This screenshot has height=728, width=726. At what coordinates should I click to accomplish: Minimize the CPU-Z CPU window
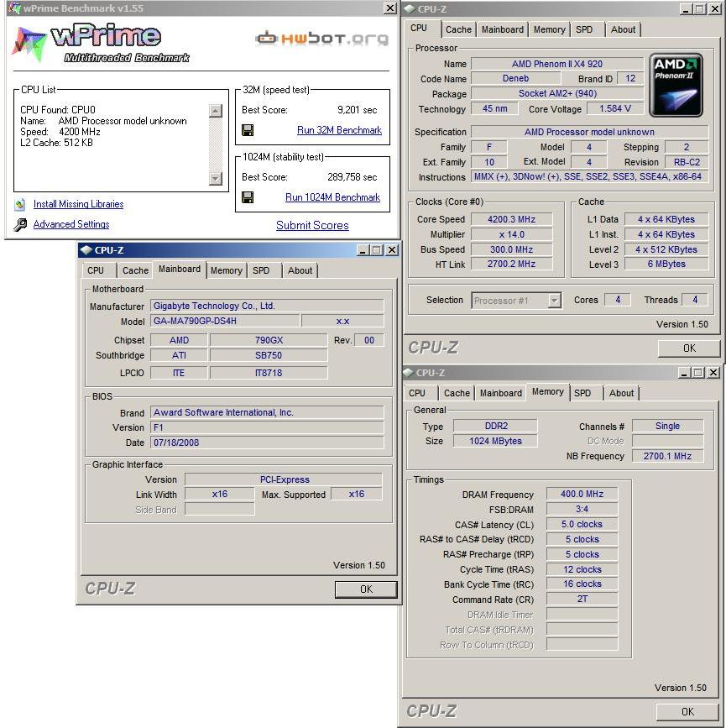click(686, 9)
